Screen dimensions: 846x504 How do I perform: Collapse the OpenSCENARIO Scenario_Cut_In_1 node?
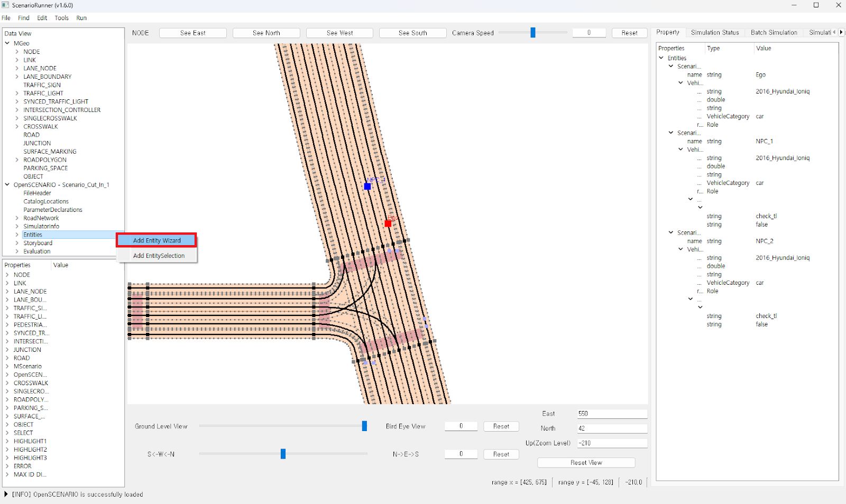7,185
